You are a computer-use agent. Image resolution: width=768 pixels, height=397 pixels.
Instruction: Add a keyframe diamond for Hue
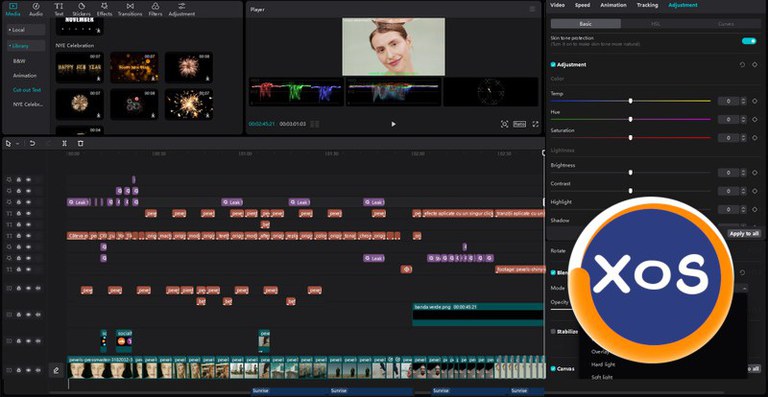point(754,119)
